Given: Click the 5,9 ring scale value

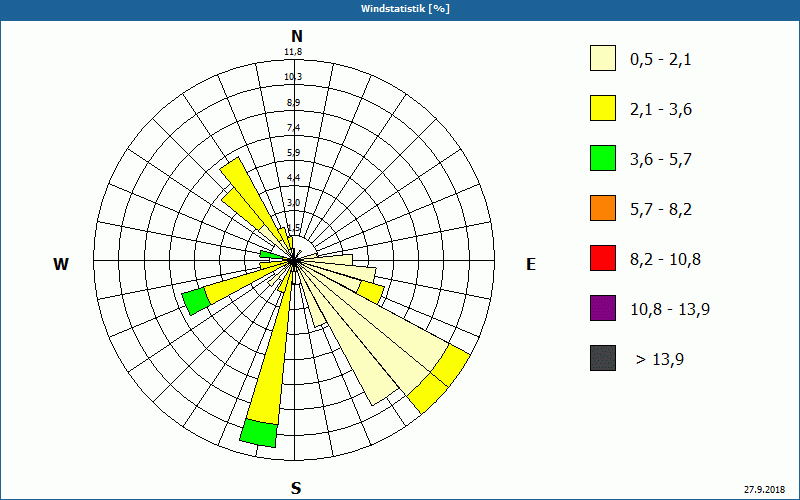Looking at the screenshot, I should pos(293,153).
